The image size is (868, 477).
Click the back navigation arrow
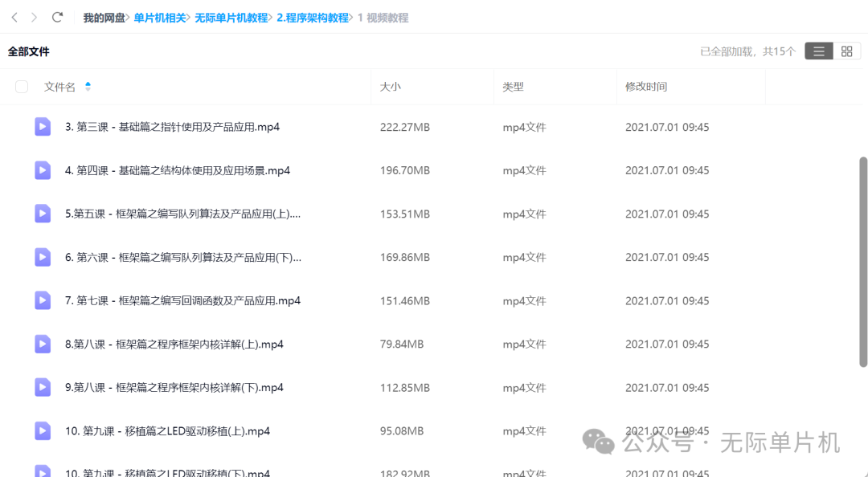[x=14, y=17]
